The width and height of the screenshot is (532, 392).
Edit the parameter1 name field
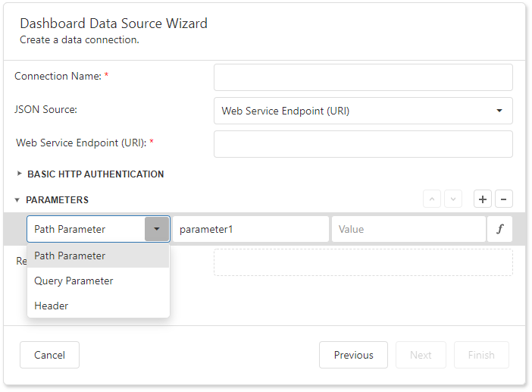click(250, 229)
